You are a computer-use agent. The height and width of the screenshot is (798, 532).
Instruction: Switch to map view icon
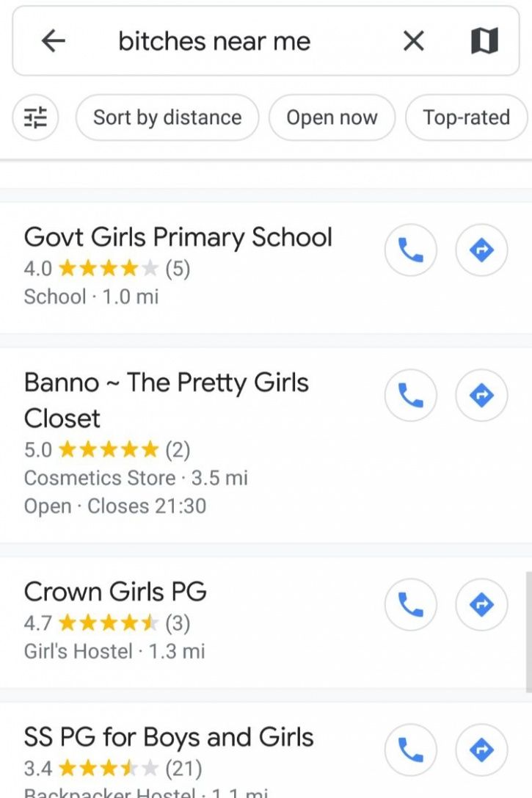(x=484, y=40)
